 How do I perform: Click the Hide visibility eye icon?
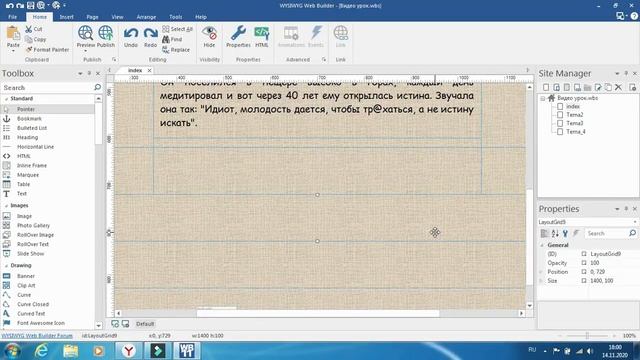209,33
